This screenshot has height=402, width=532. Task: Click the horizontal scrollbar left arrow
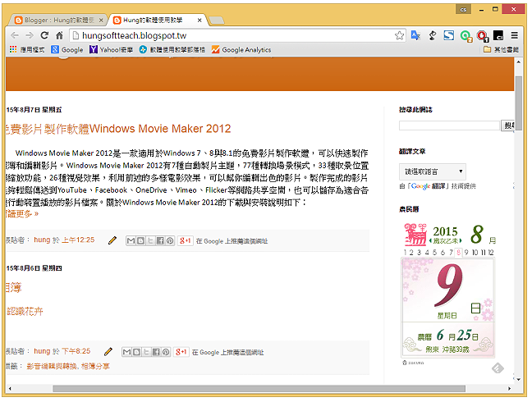(x=10, y=388)
